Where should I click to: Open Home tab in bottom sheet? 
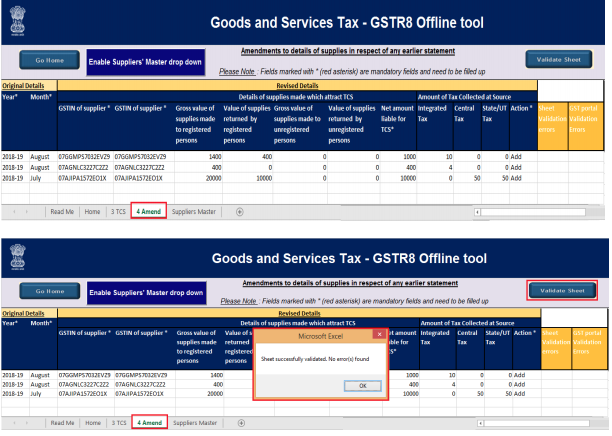(93, 423)
